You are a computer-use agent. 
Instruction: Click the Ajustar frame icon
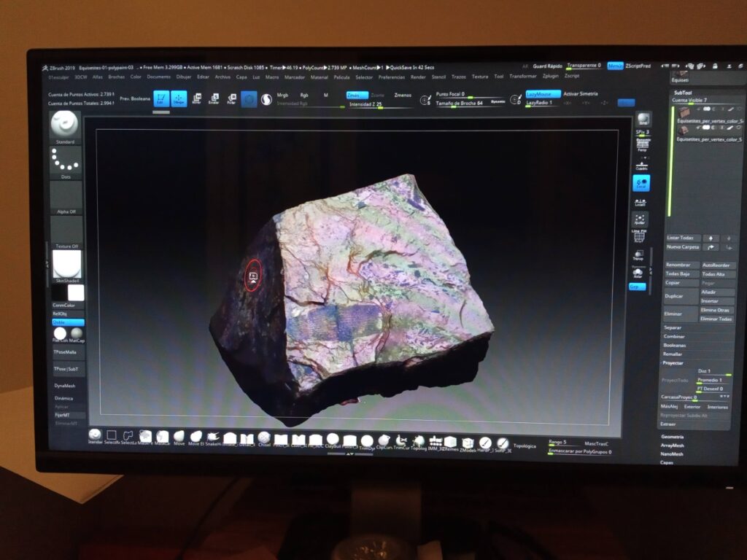pyautogui.click(x=639, y=219)
